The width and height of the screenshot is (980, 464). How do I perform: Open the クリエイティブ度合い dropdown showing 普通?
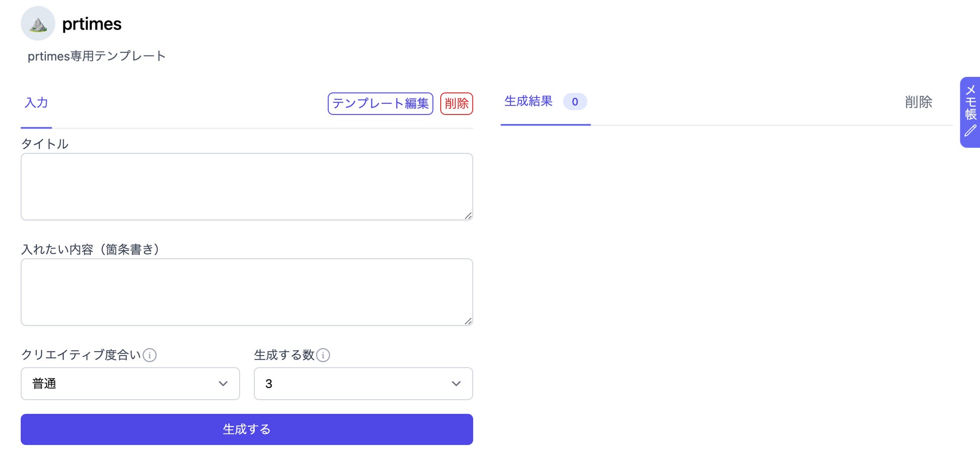tap(130, 384)
